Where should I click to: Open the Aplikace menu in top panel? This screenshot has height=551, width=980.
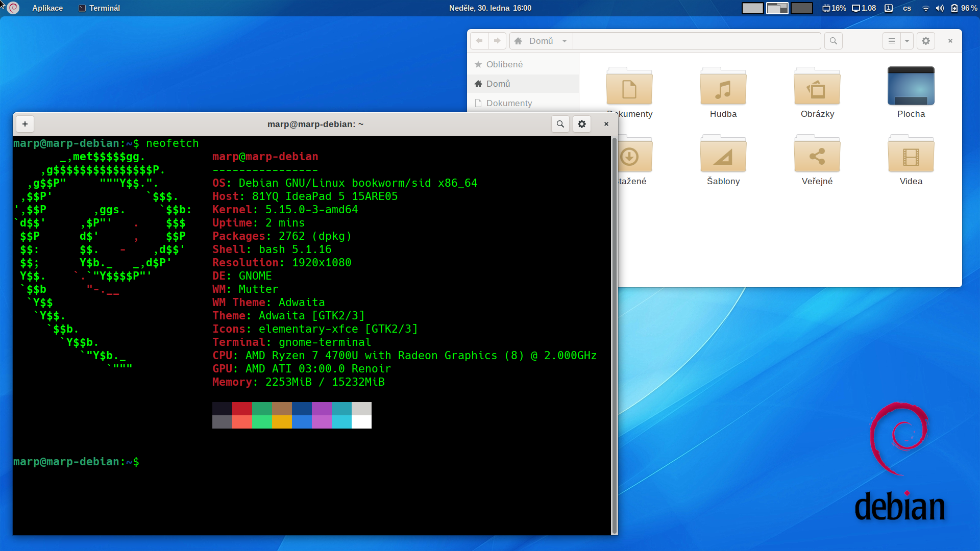[x=47, y=8]
